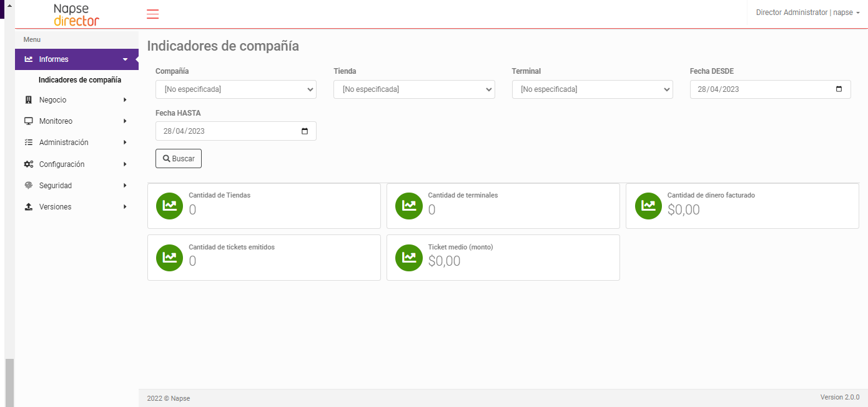Click the Negocio building icon
The height and width of the screenshot is (407, 868).
point(28,100)
